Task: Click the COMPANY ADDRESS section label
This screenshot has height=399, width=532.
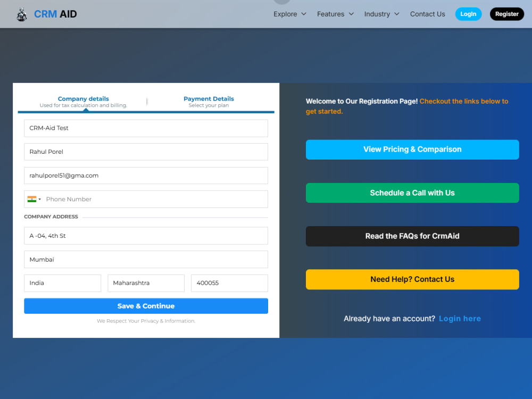Action: click(x=51, y=217)
